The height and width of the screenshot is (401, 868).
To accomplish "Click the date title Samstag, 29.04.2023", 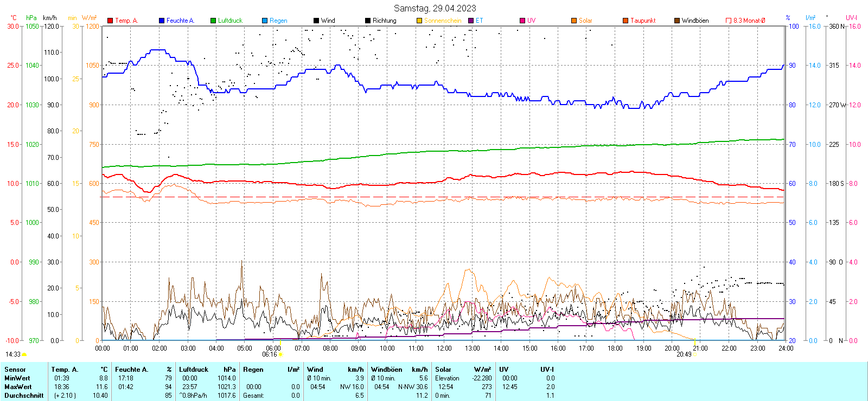I will pos(435,8).
